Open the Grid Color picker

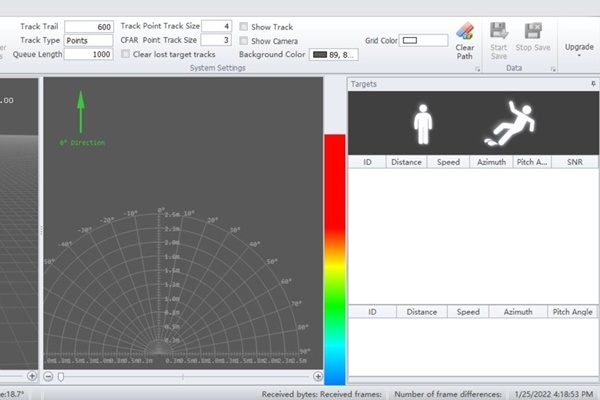click(424, 40)
